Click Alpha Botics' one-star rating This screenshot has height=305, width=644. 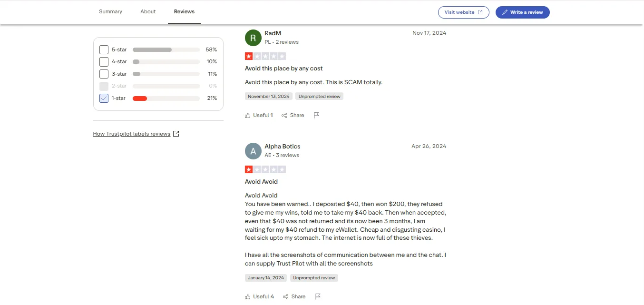point(265,169)
